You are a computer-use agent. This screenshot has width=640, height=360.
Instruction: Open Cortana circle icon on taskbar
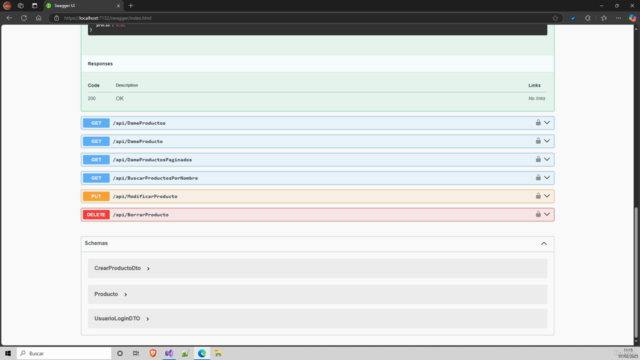(x=120, y=353)
